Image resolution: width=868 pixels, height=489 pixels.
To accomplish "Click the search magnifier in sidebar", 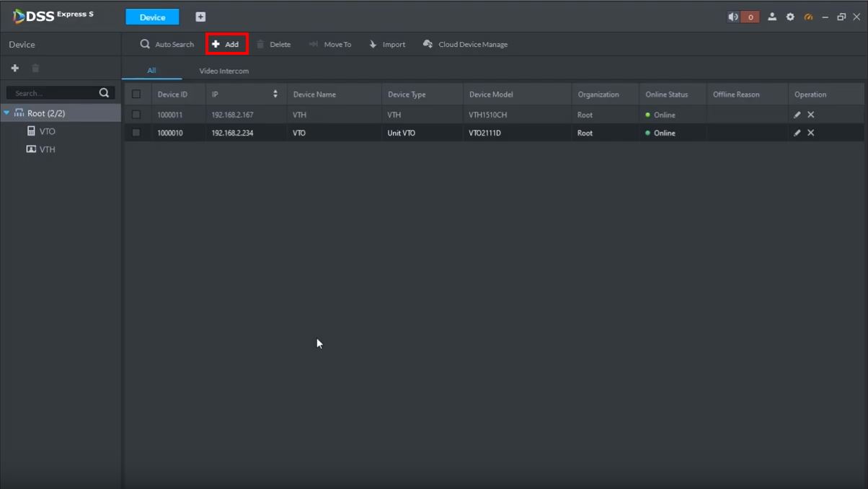I will pos(104,92).
